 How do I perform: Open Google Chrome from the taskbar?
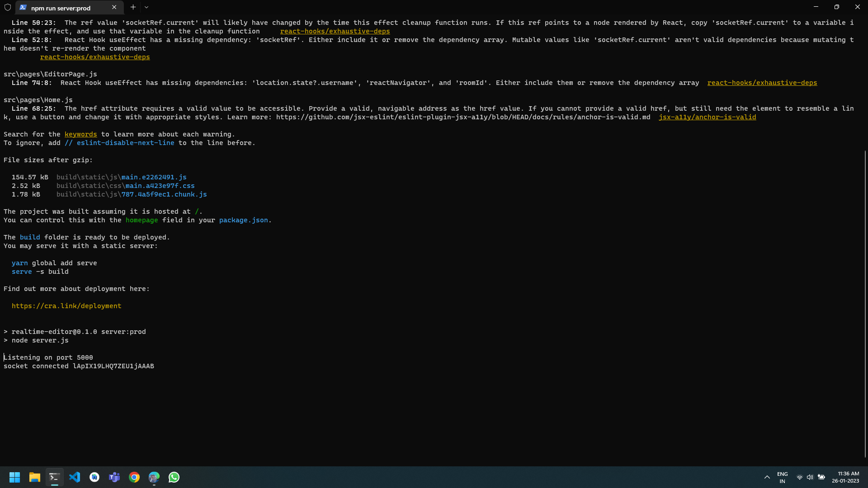click(x=134, y=477)
